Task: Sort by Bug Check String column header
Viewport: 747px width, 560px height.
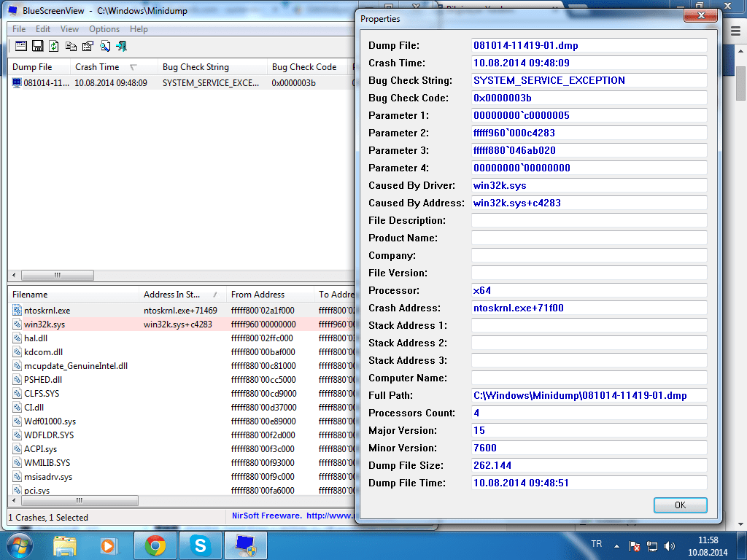Action: click(212, 67)
